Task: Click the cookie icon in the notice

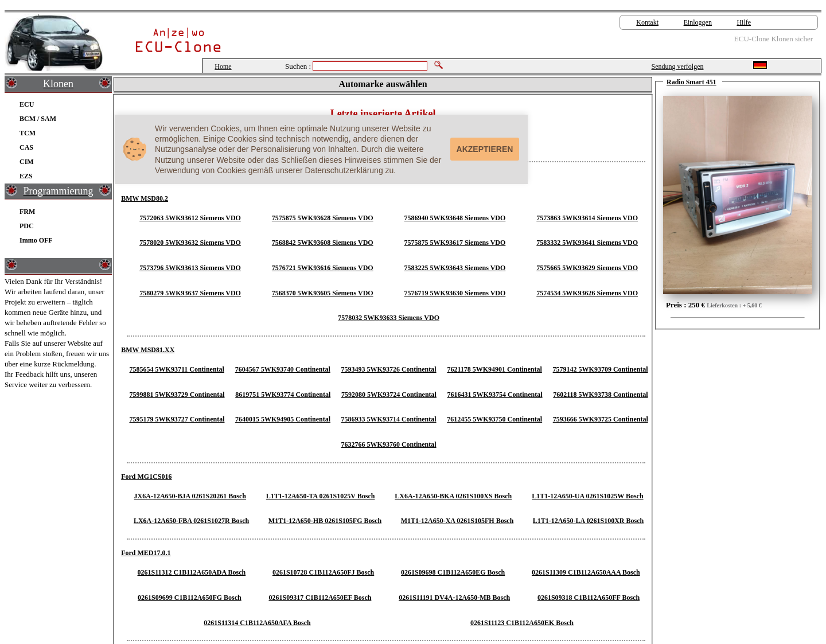Action: tap(135, 149)
